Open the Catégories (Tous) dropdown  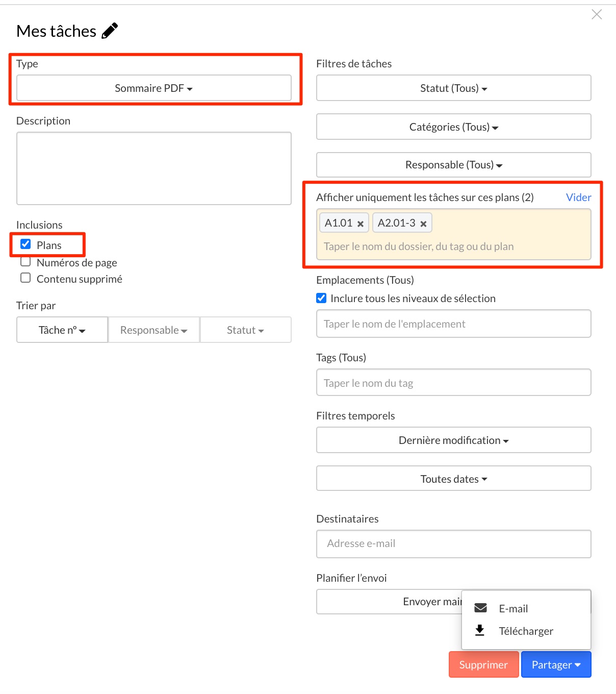[454, 127]
